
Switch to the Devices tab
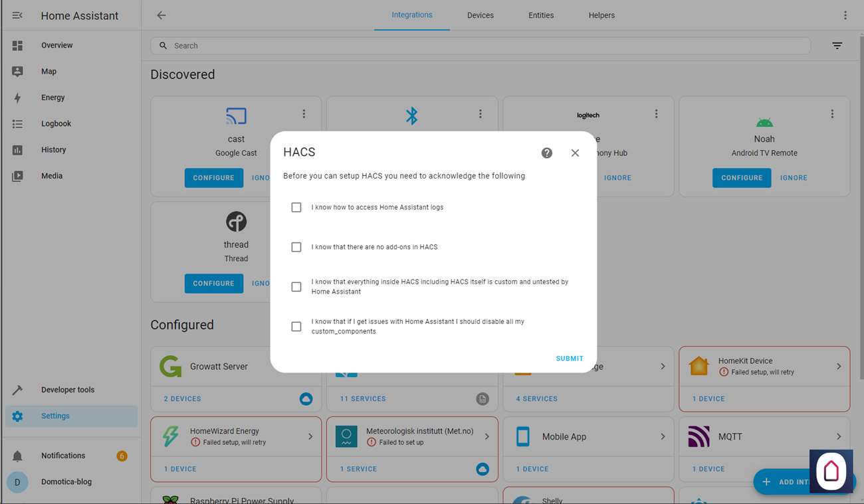(480, 15)
